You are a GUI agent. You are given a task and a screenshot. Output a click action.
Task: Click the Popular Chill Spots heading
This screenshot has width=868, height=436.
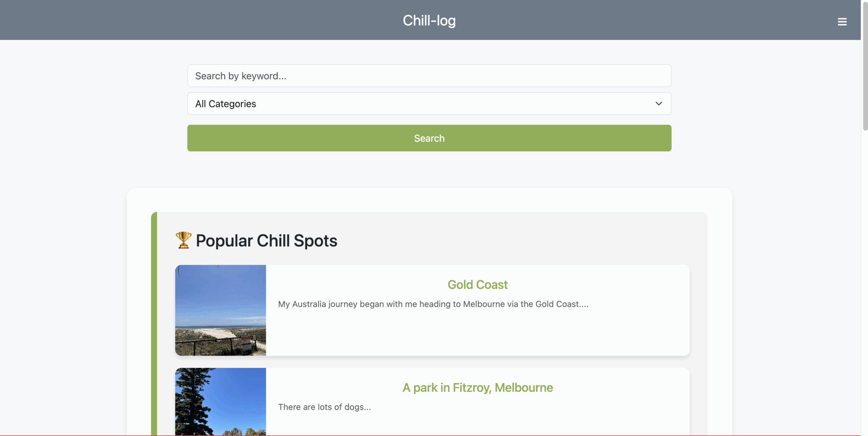coord(267,241)
